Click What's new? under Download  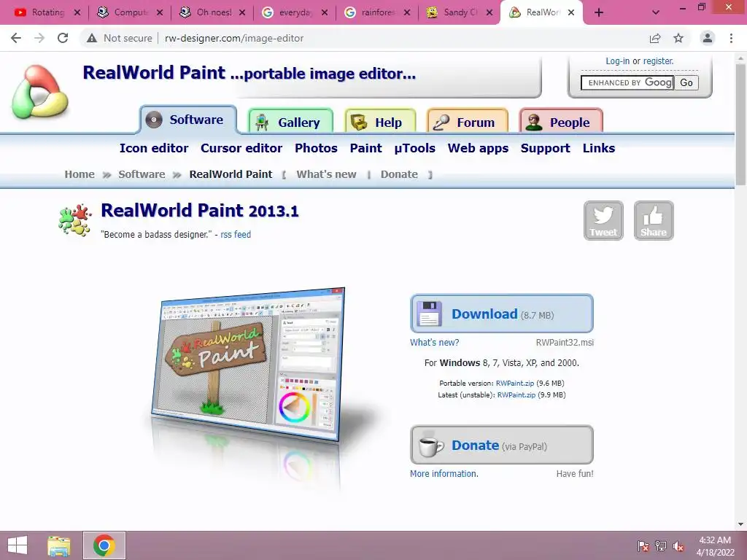435,343
